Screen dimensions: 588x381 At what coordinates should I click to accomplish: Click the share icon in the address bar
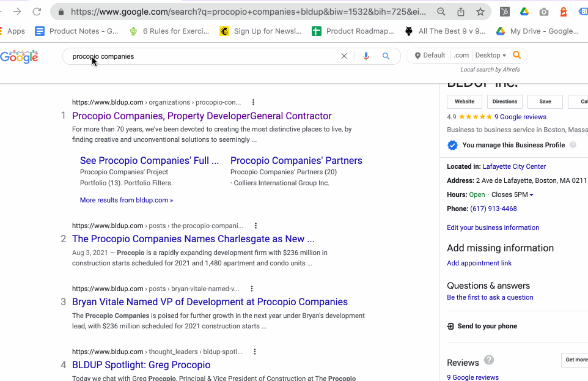tap(461, 12)
